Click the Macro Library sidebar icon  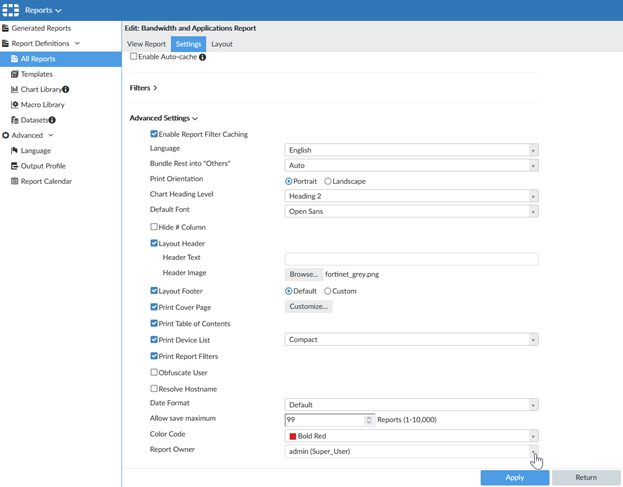[14, 104]
